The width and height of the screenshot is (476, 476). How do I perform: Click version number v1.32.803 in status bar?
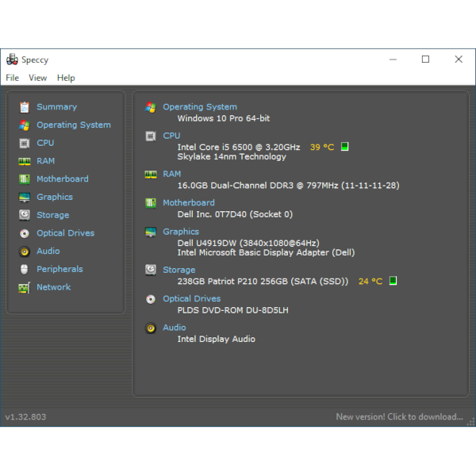click(25, 416)
